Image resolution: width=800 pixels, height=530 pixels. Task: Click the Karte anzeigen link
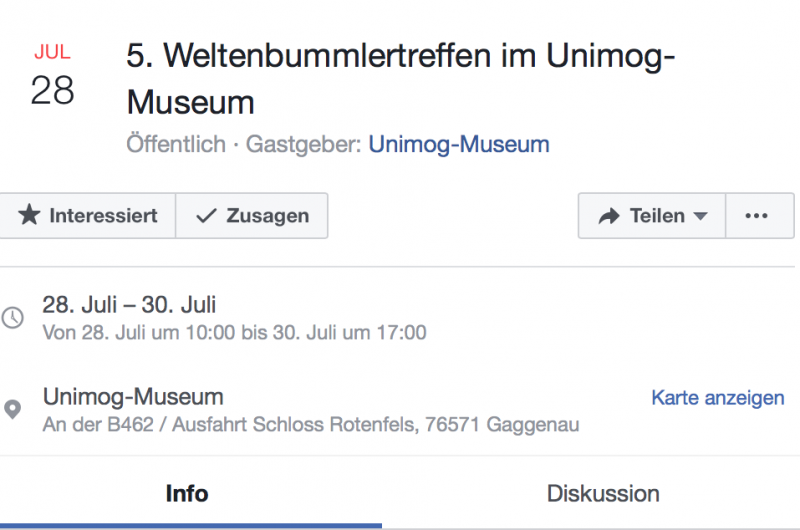(x=718, y=398)
